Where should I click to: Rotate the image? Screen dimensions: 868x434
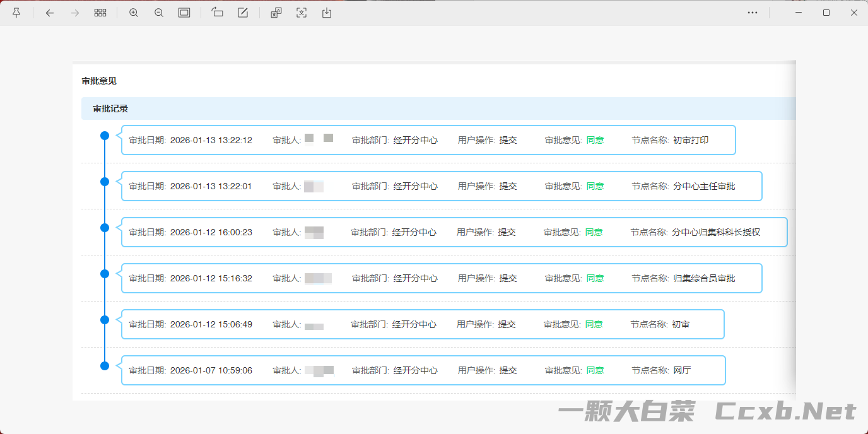(217, 12)
